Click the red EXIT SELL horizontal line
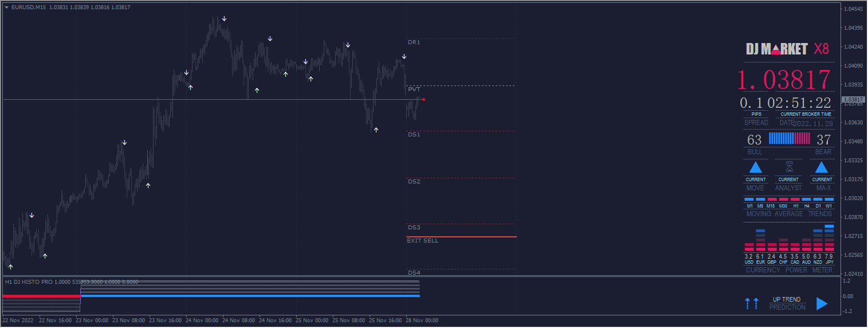 click(461, 237)
